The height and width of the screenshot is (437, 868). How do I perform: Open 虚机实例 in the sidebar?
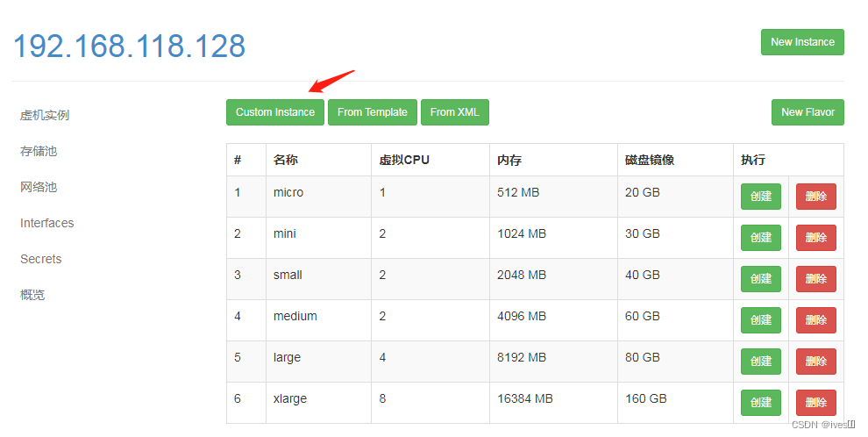click(45, 115)
